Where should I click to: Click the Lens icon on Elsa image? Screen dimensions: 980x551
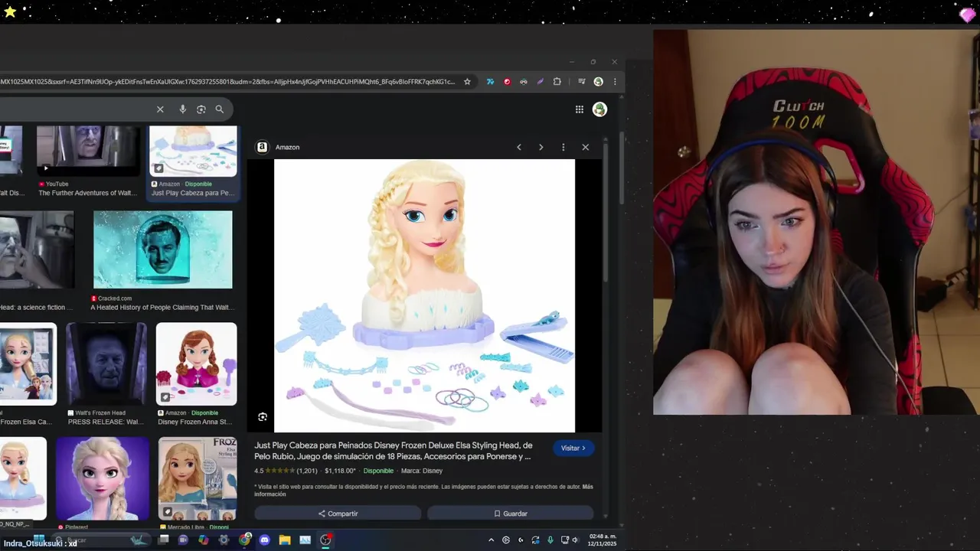(263, 417)
